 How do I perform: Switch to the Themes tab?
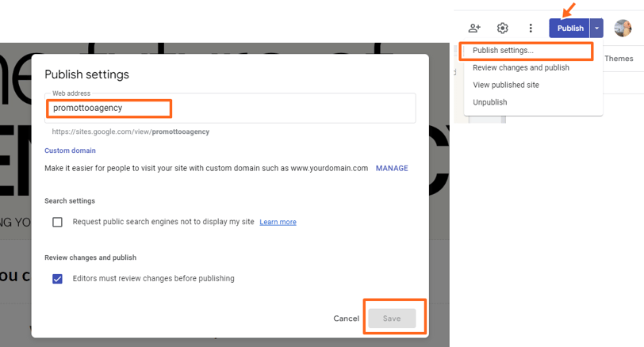(619, 59)
